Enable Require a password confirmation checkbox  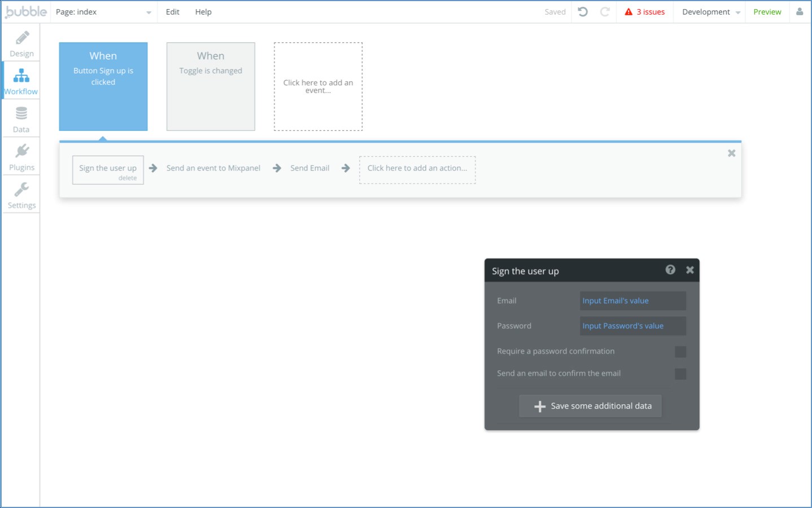click(680, 352)
